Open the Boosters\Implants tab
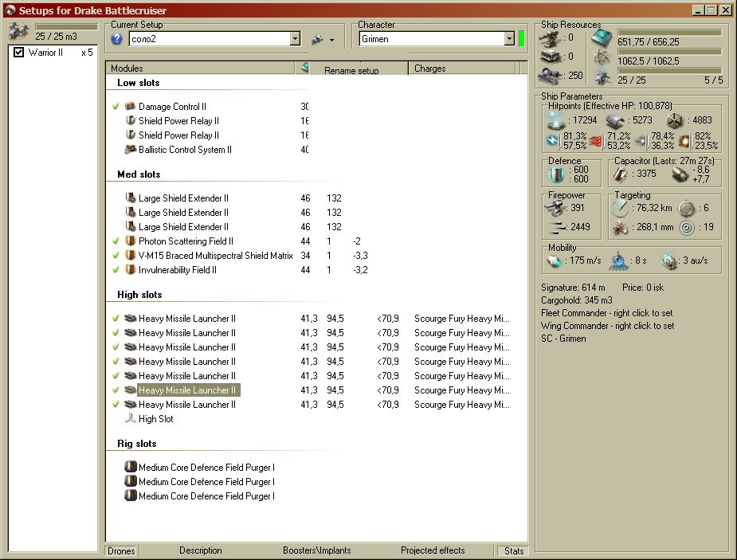 [317, 550]
